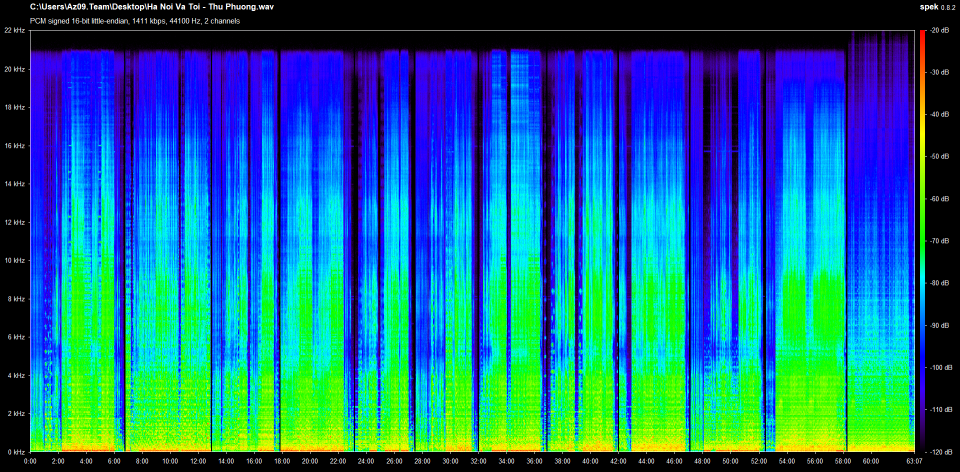Click the green middle of the dB color bar
The height and width of the screenshot is (472, 960).
[921, 241]
